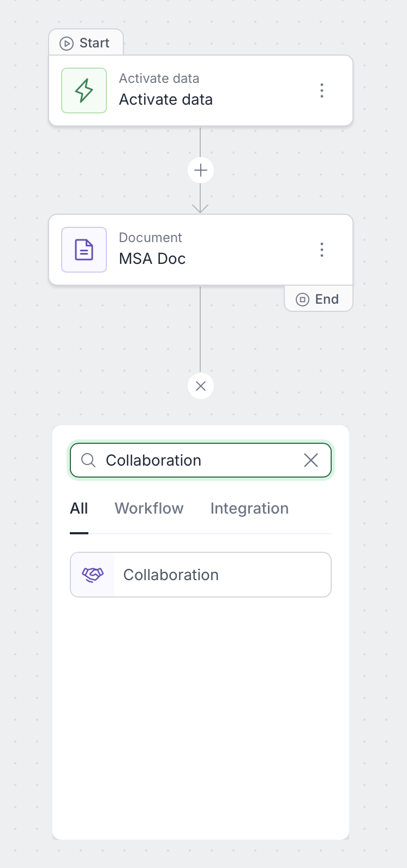Focus the Collaboration search input field

[x=196, y=460]
